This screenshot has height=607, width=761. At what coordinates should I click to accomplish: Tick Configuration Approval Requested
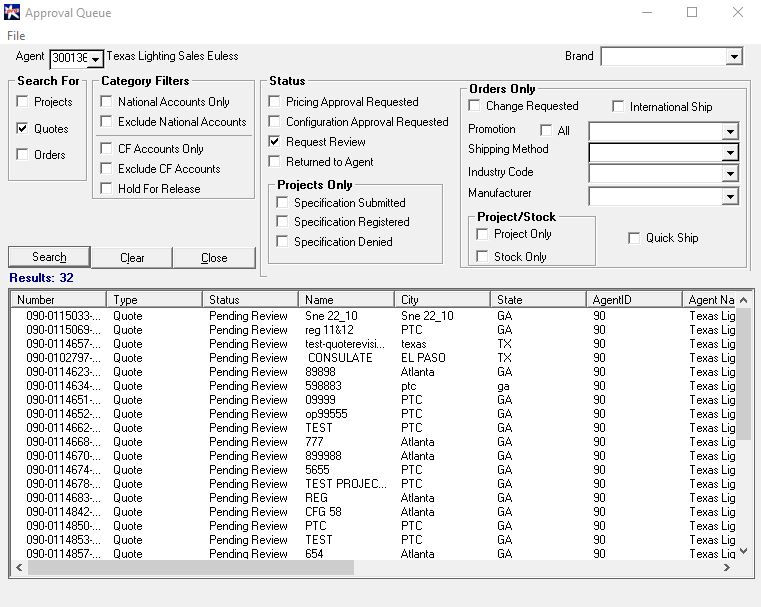[274, 121]
